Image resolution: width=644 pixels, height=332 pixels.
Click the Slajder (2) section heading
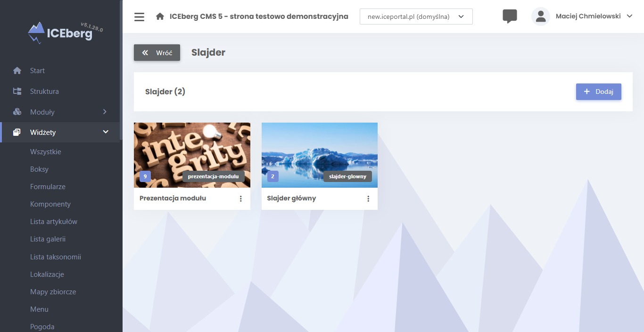165,92
